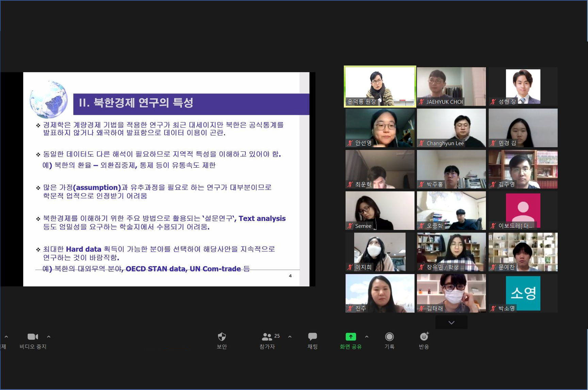The width and height of the screenshot is (588, 390).
Task: Select Semee's video tile
Action: tap(380, 210)
